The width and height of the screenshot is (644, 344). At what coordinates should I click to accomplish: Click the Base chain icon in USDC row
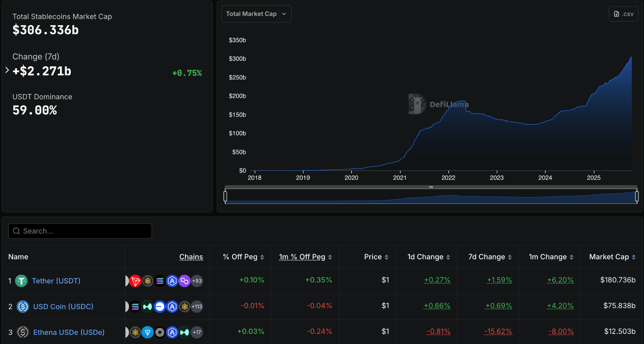(x=160, y=307)
